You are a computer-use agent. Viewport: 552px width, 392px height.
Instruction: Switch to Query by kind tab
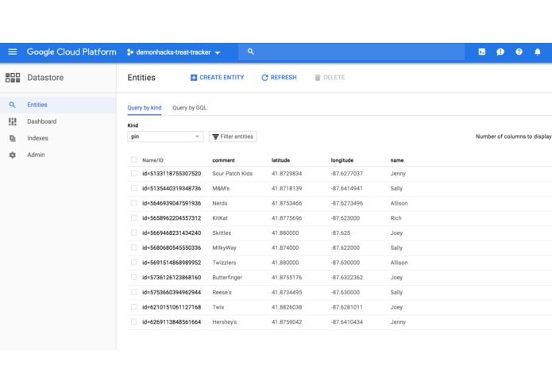[145, 108]
